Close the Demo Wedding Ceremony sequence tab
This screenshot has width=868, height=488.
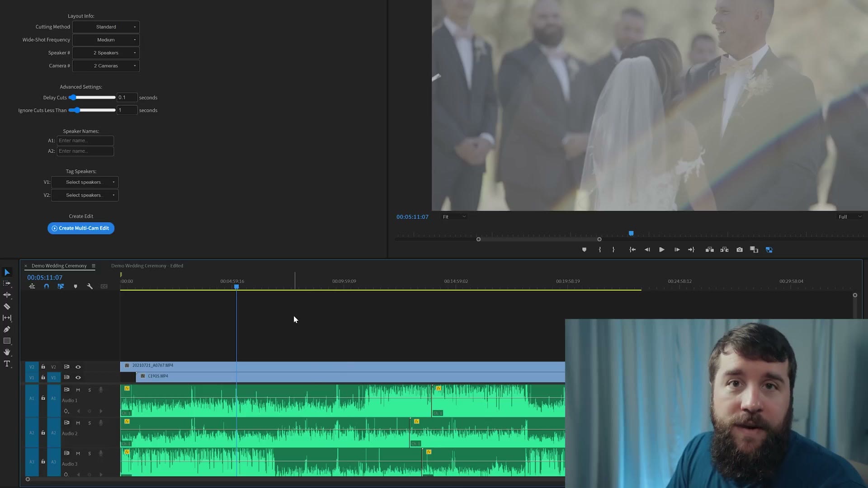click(26, 266)
